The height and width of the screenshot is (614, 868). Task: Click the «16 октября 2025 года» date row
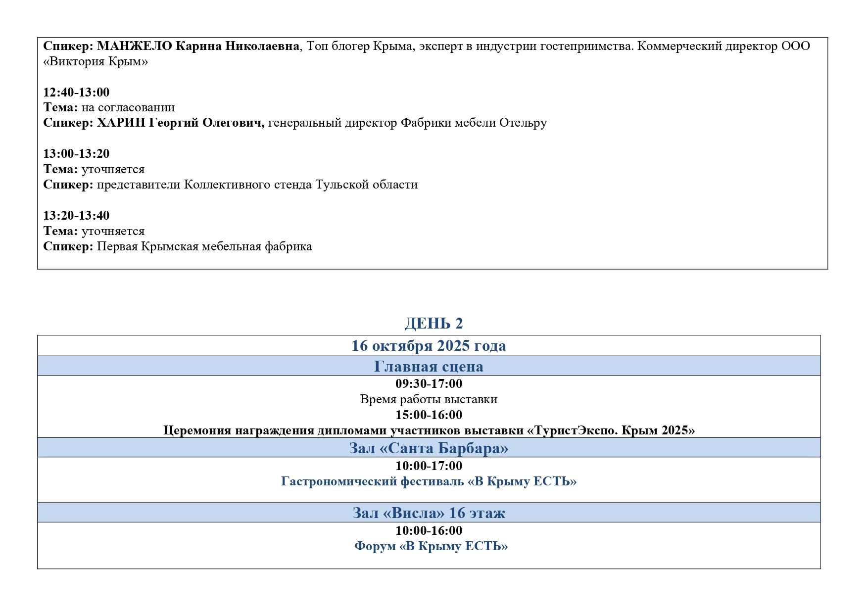[x=429, y=345]
